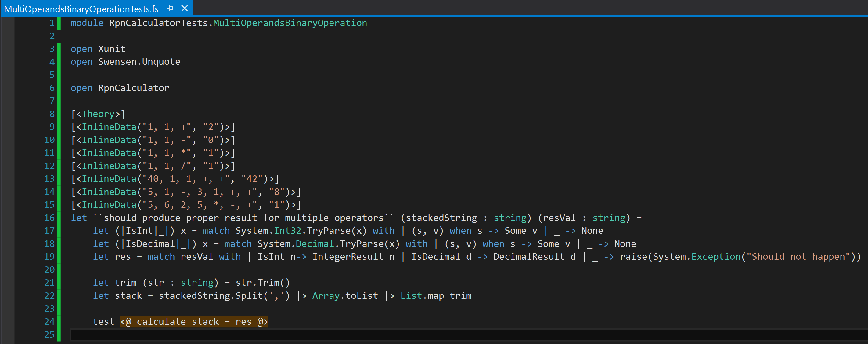Pin the MultiOperandsBinaryOperationTests.fs tab
This screenshot has height=344, width=868.
click(x=171, y=9)
